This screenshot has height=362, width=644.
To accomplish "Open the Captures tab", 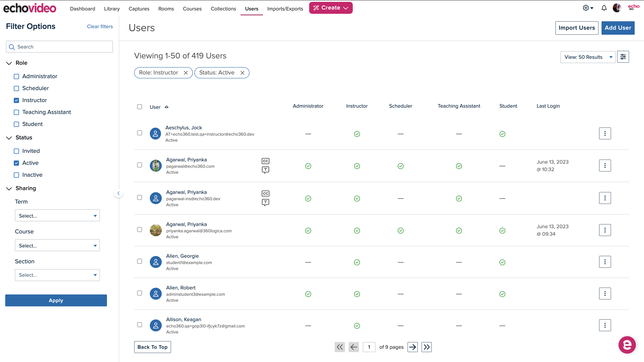I will [139, 9].
